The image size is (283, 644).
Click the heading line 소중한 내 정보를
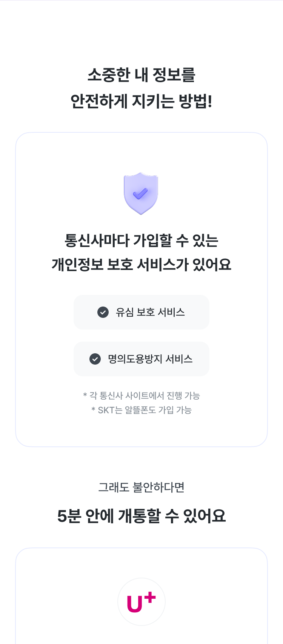pos(141,75)
